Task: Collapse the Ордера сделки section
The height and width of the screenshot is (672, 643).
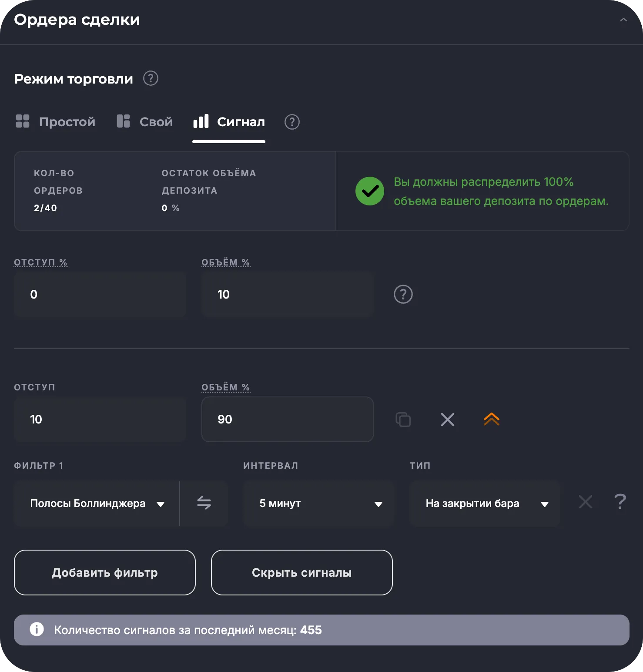Action: (x=623, y=20)
